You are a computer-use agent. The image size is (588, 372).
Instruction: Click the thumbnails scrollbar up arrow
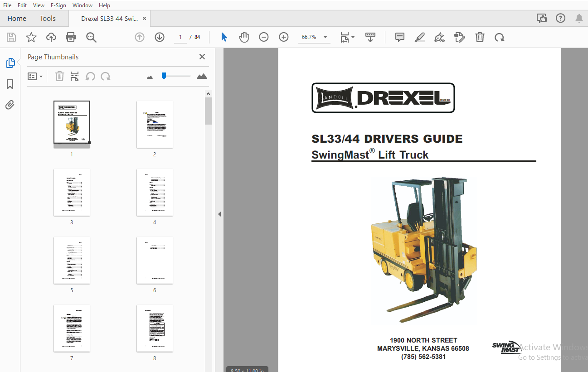pyautogui.click(x=208, y=94)
